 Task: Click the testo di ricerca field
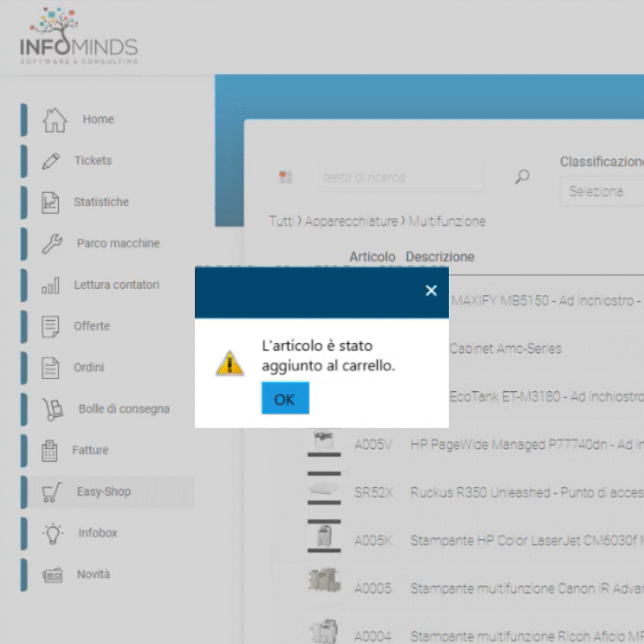pyautogui.click(x=401, y=177)
